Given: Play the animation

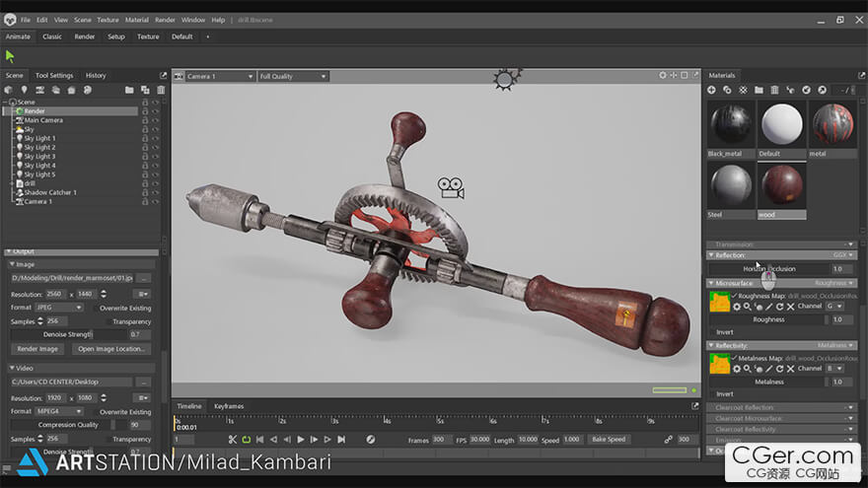Looking at the screenshot, I should tap(301, 440).
